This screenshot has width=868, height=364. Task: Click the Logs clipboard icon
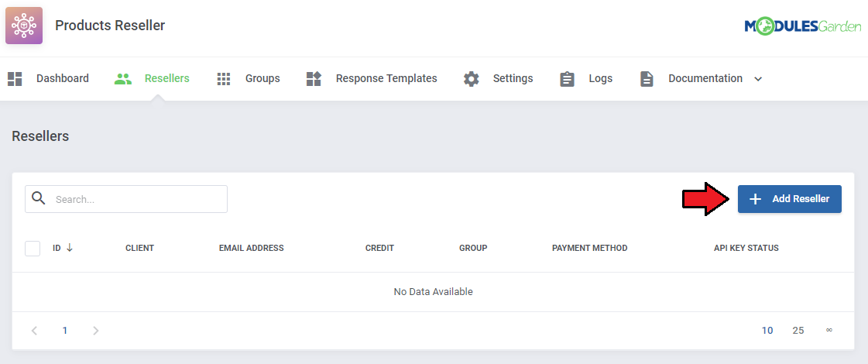pos(567,79)
